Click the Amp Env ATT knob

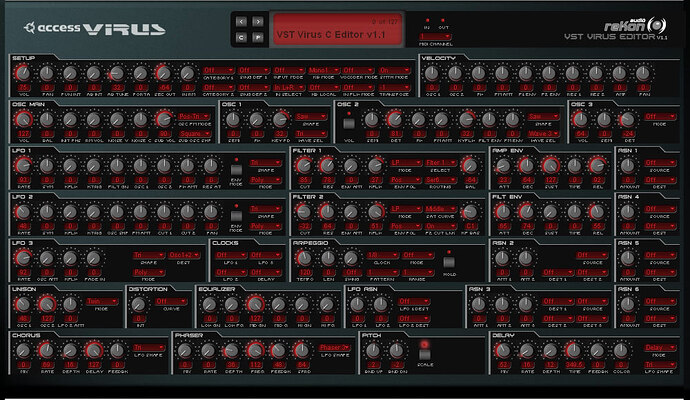[x=503, y=165]
